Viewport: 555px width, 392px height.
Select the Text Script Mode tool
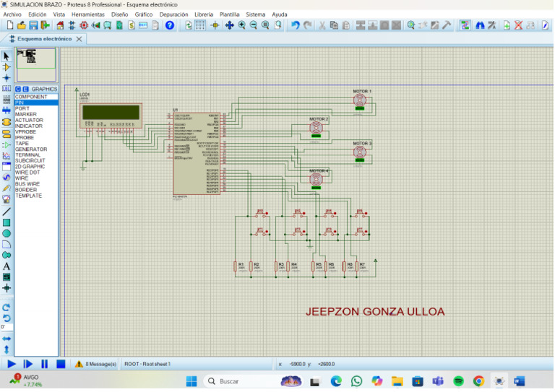click(x=7, y=100)
